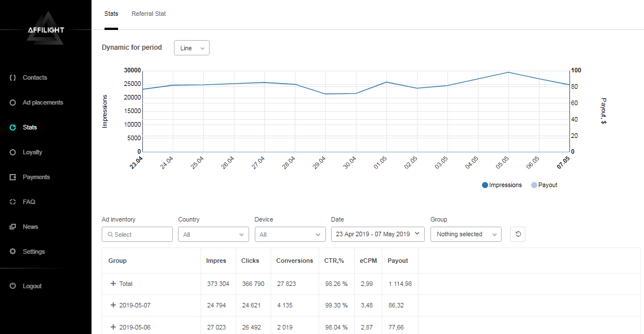644x334 pixels.
Task: Toggle Impressions series in chart legend
Action: point(502,185)
